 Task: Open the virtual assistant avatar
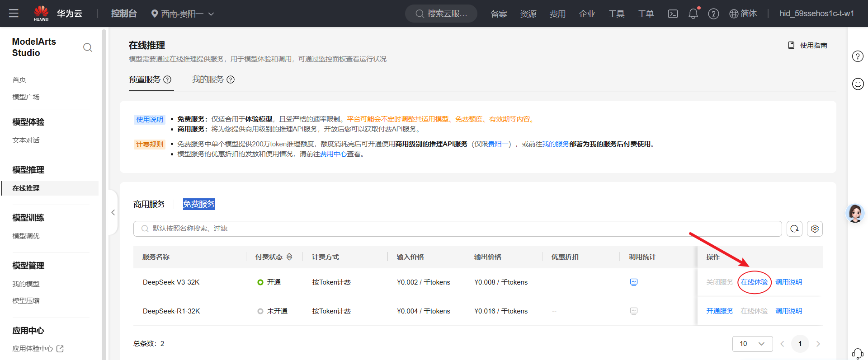(855, 213)
